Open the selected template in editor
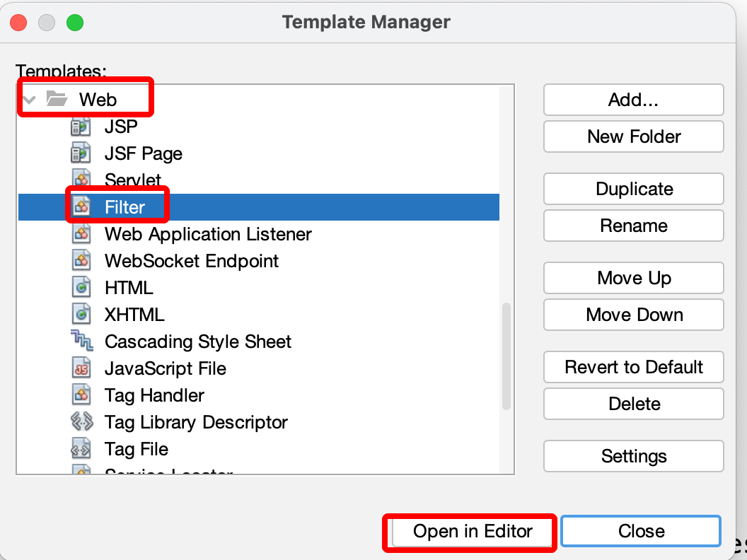 coord(473,532)
